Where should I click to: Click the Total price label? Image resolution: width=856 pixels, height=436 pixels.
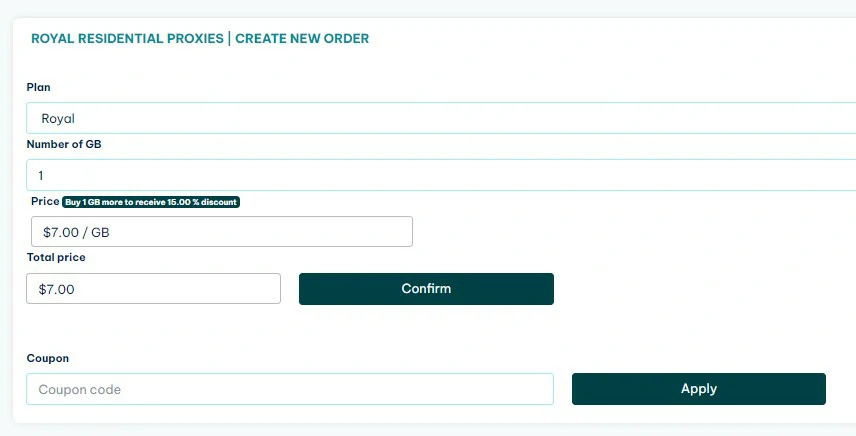[x=56, y=257]
